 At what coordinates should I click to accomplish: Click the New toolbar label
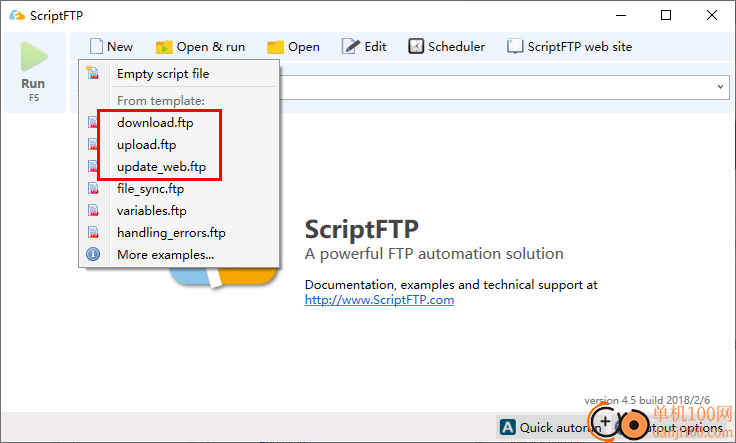(120, 47)
